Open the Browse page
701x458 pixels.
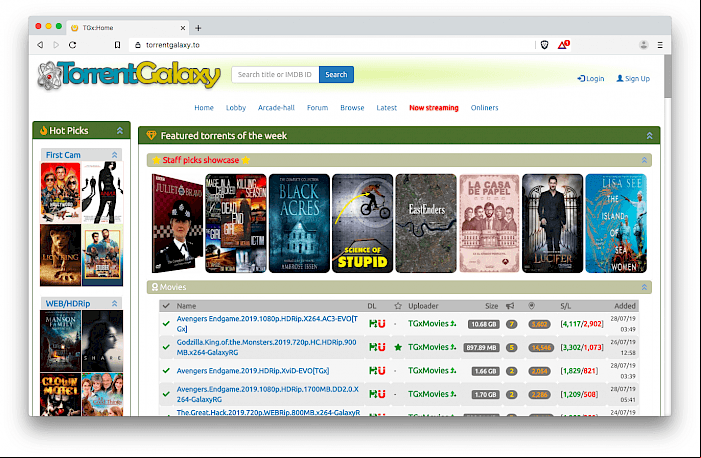click(352, 108)
